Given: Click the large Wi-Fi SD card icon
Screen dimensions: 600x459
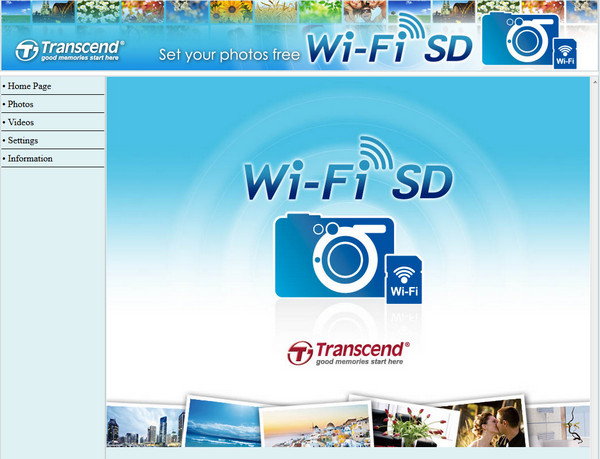Looking at the screenshot, I should pos(404,278).
